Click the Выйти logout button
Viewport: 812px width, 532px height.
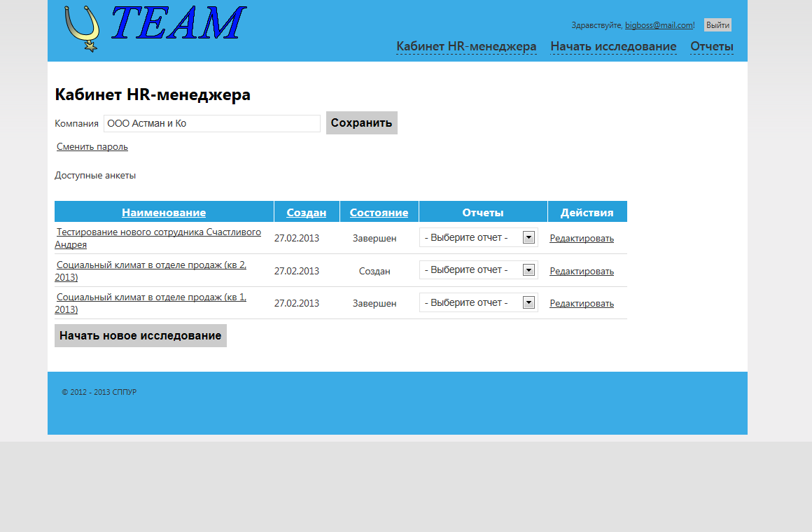click(717, 25)
